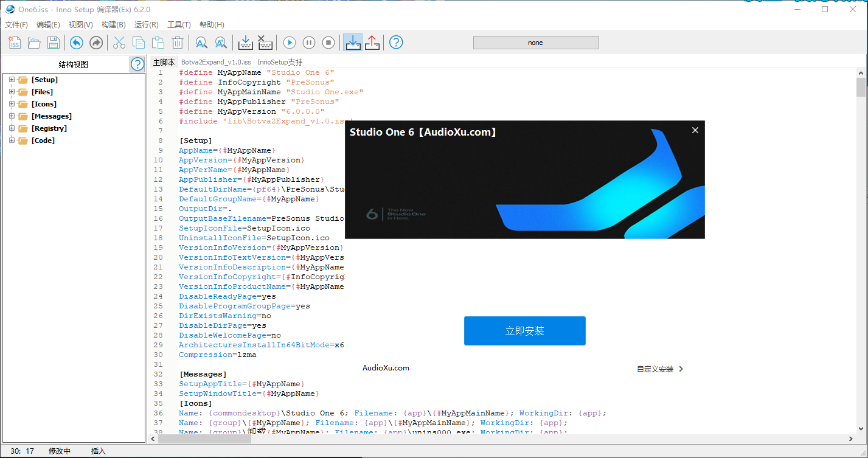Open the 构建(B) menu
The width and height of the screenshot is (868, 458).
[113, 25]
